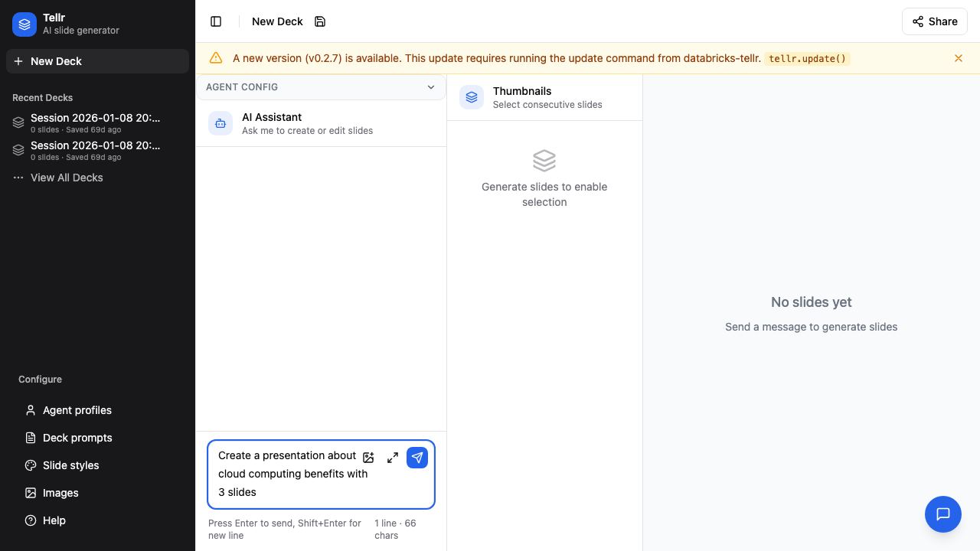Expand the prompt editor to full size
This screenshot has height=551, width=980.
[x=393, y=458]
